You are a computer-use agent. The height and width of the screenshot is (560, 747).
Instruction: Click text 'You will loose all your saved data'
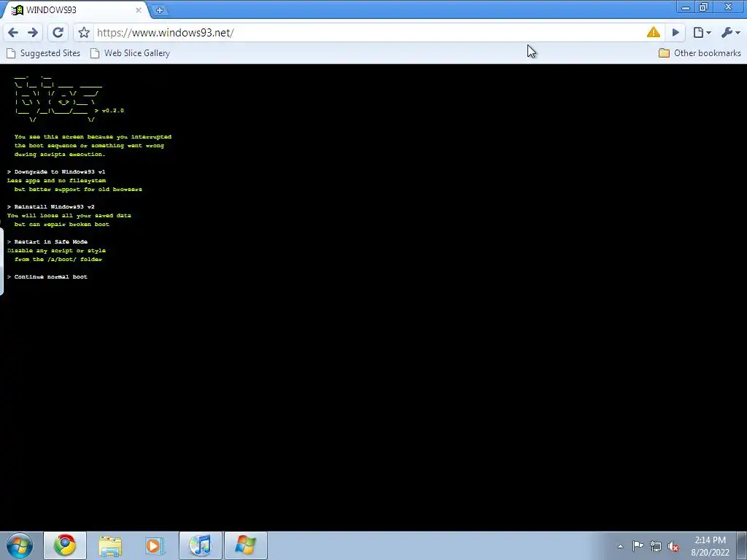[x=69, y=215]
